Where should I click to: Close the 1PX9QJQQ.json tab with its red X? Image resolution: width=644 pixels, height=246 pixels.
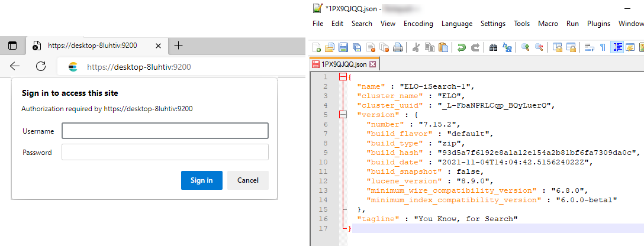pos(372,64)
